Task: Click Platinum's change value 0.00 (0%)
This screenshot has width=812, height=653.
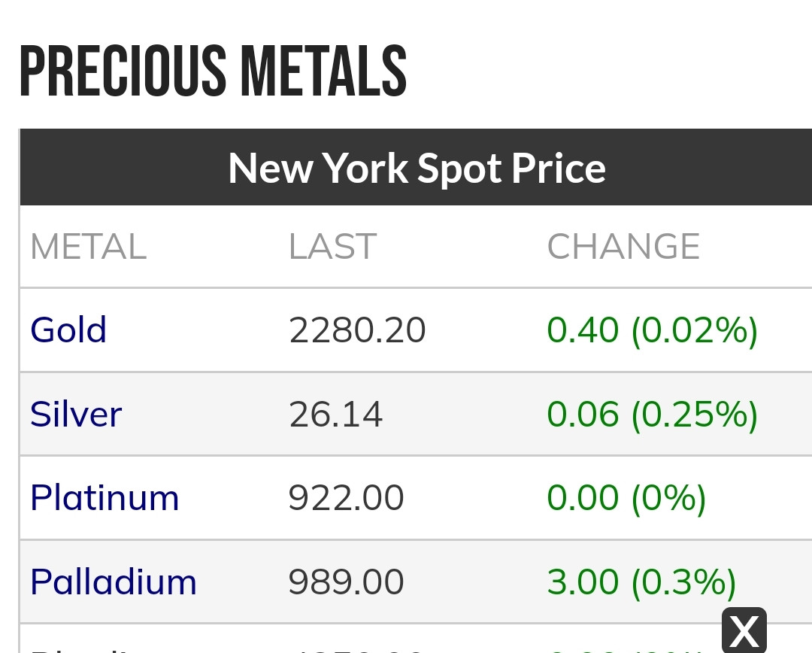Action: (626, 499)
